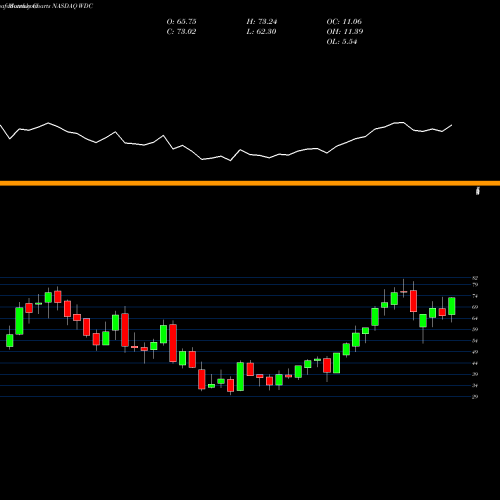The width and height of the screenshot is (500, 500).
Task: Select the low value L: 62.30
Action: point(261,32)
